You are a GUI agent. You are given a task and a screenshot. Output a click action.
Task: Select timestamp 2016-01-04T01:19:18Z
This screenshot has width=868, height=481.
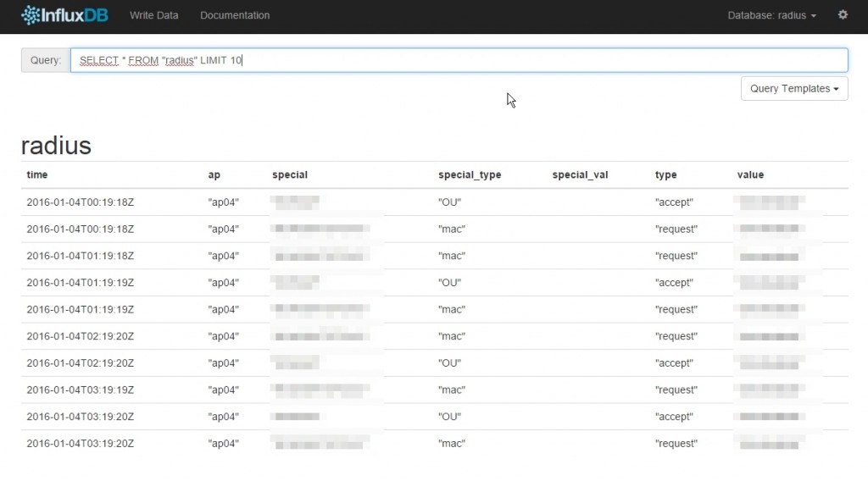coord(81,256)
